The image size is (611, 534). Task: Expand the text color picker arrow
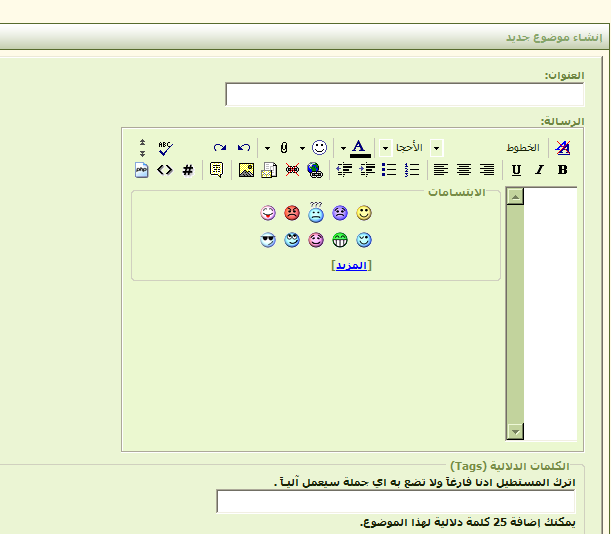pos(343,148)
